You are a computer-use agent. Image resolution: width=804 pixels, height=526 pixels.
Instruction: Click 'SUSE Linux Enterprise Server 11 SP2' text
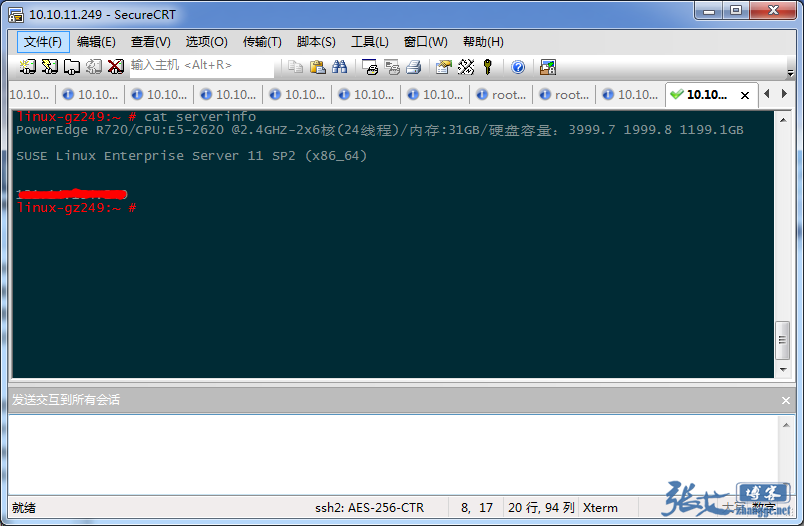(155, 156)
